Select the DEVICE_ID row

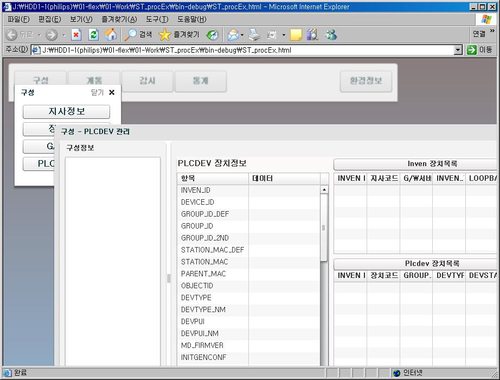click(x=248, y=202)
